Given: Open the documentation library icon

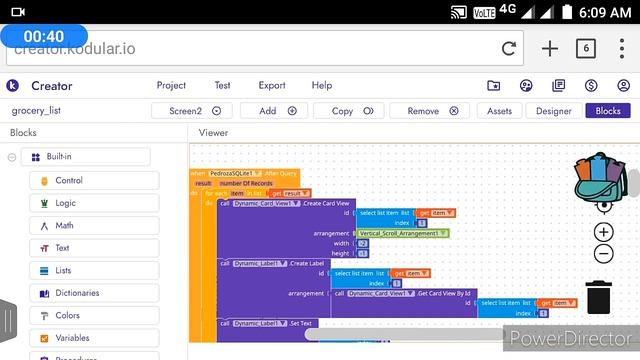Looking at the screenshot, I should click(558, 86).
